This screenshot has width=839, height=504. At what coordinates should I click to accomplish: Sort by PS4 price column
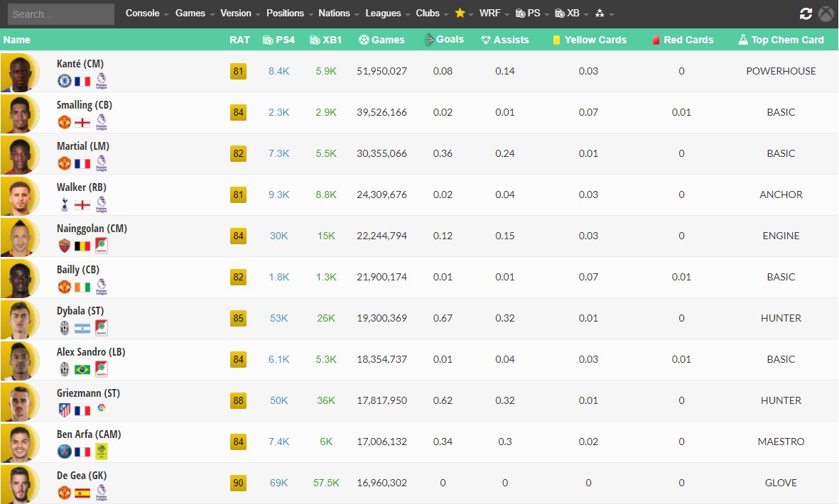click(x=278, y=40)
